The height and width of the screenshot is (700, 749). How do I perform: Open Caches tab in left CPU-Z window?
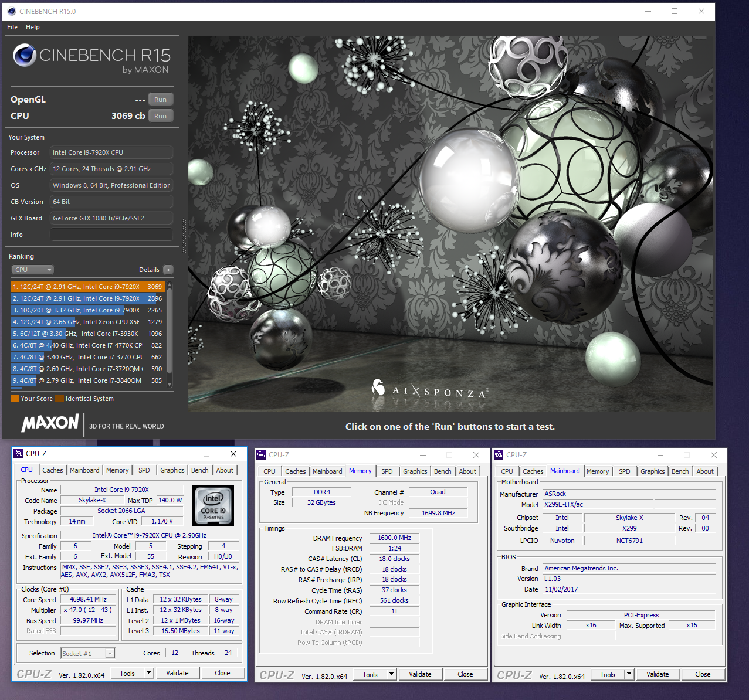point(53,470)
